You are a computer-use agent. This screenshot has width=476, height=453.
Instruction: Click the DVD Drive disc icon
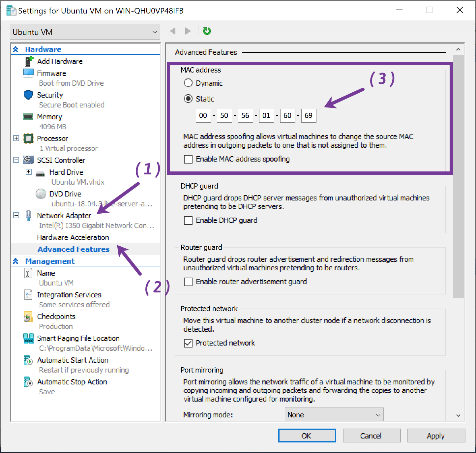click(x=41, y=194)
